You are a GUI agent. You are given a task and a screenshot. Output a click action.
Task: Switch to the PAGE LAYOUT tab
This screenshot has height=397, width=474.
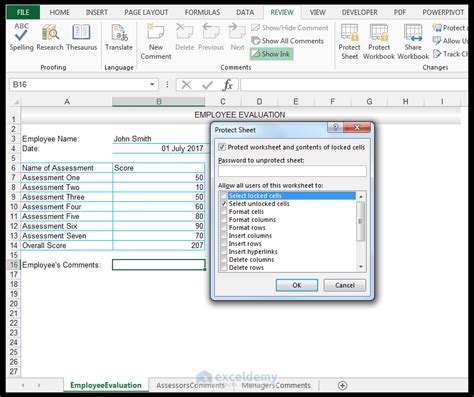146,12
